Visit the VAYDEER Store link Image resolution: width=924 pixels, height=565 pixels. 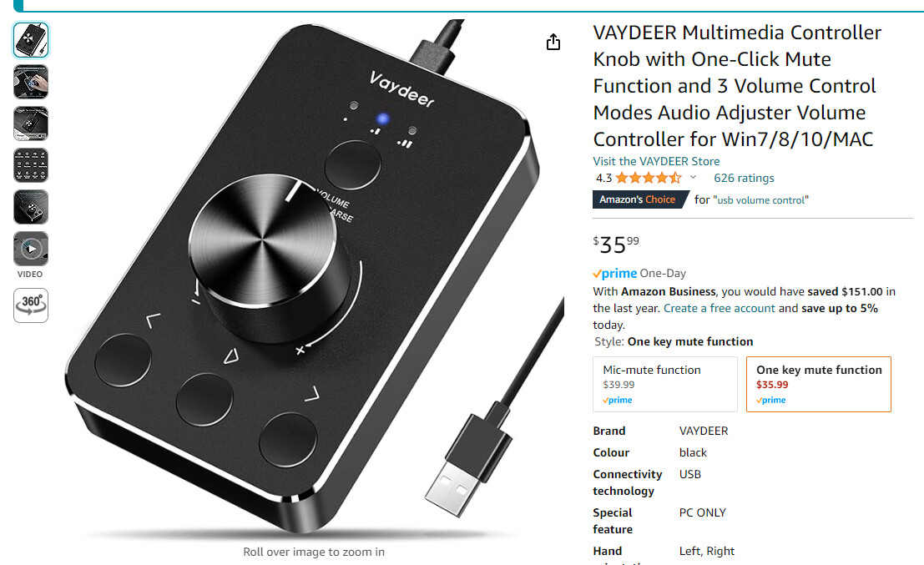[x=656, y=161]
